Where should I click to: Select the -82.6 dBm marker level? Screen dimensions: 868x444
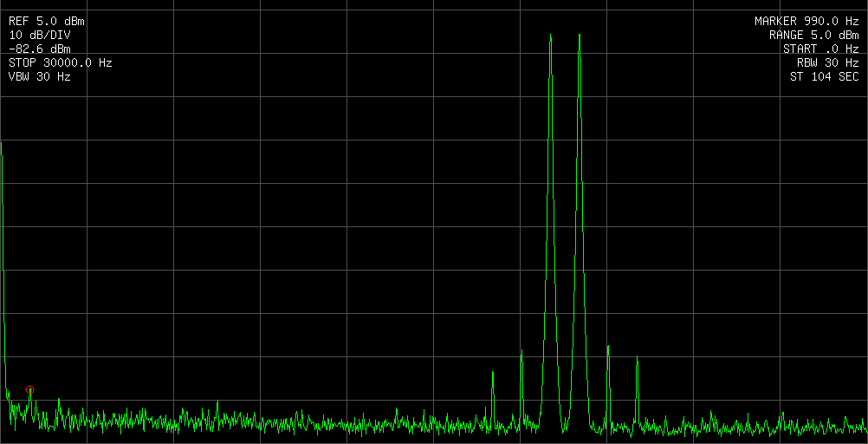coord(40,49)
